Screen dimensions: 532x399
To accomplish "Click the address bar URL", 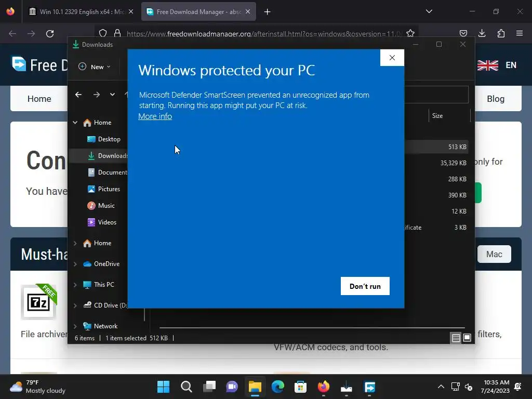I will 264,34.
